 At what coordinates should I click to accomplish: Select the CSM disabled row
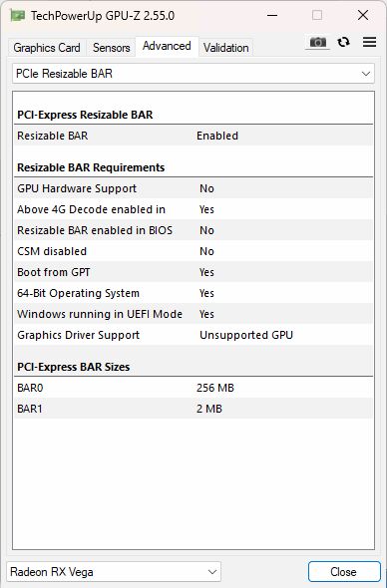pos(194,251)
